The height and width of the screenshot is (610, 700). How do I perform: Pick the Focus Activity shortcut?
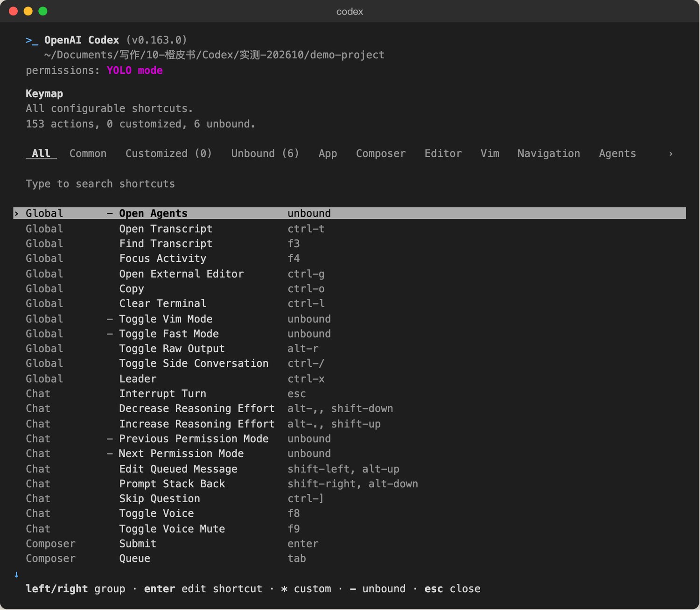350,259
